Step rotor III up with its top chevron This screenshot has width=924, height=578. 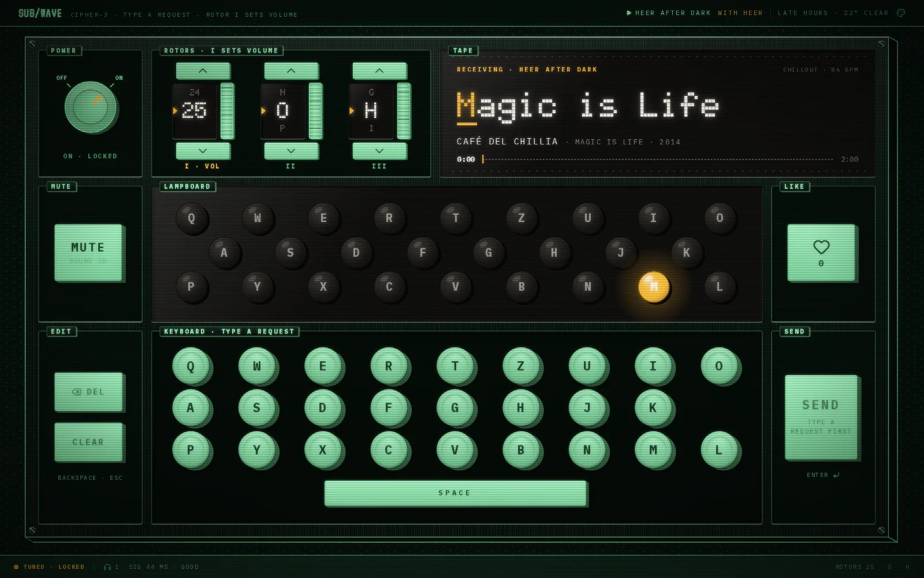click(379, 71)
